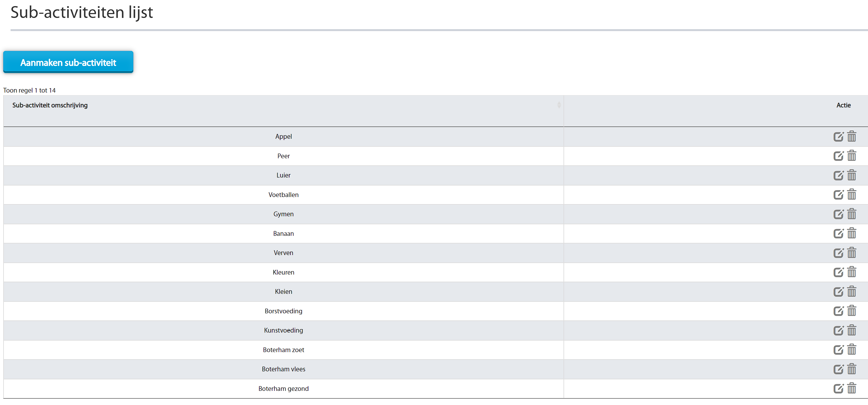868x405 pixels.
Task: Sort by Sub-activiteit omschrijving column arrows
Action: point(559,105)
